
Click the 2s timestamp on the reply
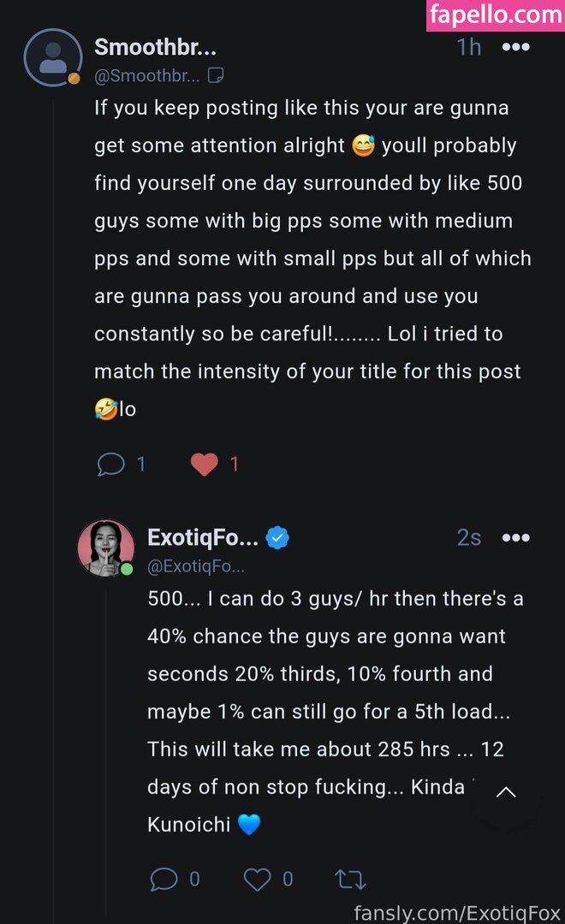point(469,538)
